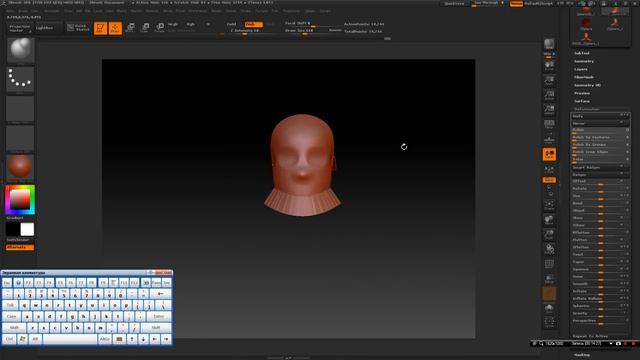Collapse the Deformation subpalette header
640x360 pixels.
coord(587,109)
